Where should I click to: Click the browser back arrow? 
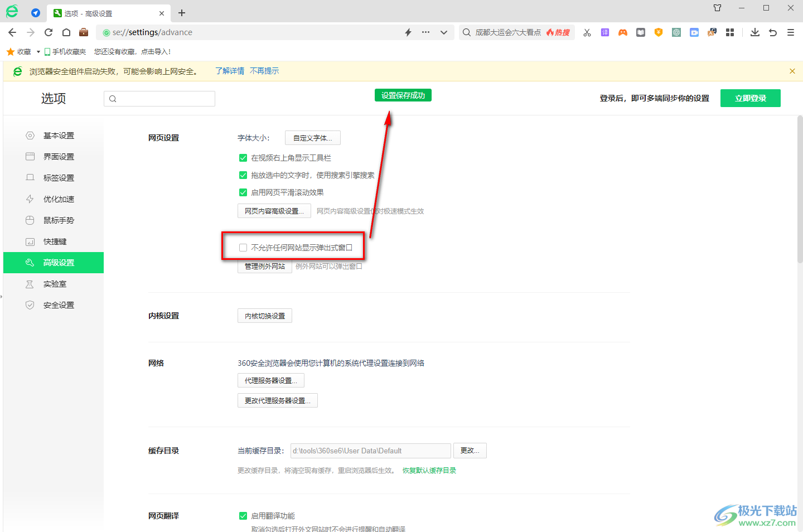[12, 32]
